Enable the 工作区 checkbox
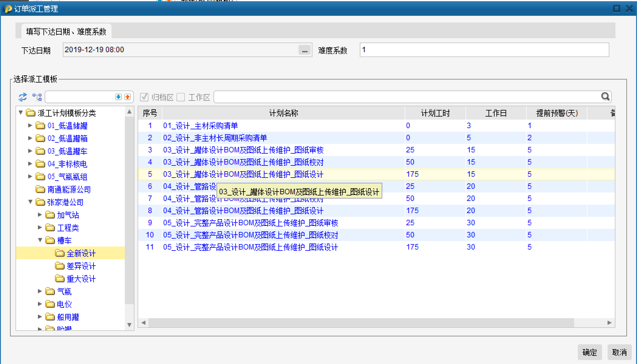Screen dimensions: 637x364 [x=181, y=97]
